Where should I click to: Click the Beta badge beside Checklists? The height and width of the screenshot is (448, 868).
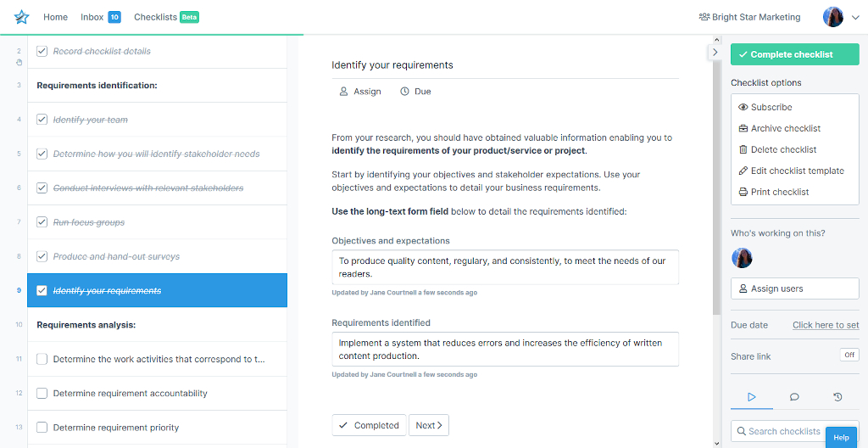coord(189,17)
